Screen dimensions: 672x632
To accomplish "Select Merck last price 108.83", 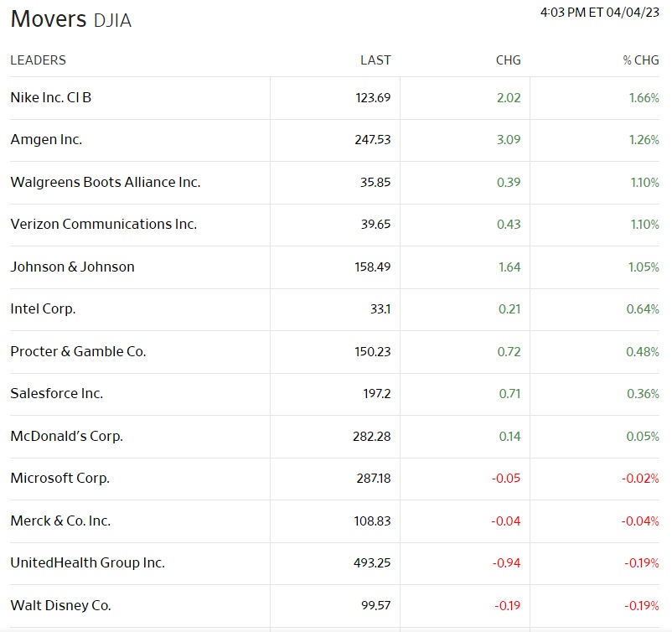I will pos(372,521).
